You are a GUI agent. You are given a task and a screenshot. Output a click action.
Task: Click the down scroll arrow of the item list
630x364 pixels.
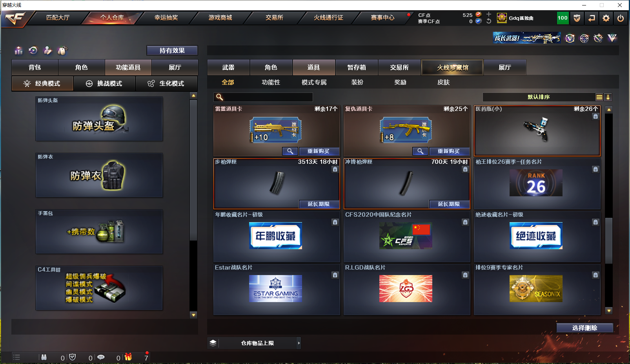pyautogui.click(x=609, y=311)
